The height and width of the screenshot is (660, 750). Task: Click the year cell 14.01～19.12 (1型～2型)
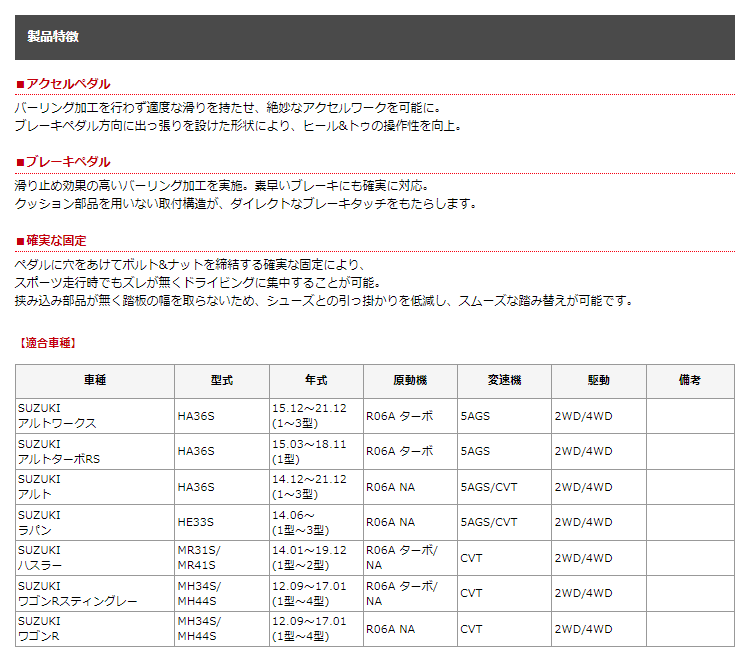(316, 558)
